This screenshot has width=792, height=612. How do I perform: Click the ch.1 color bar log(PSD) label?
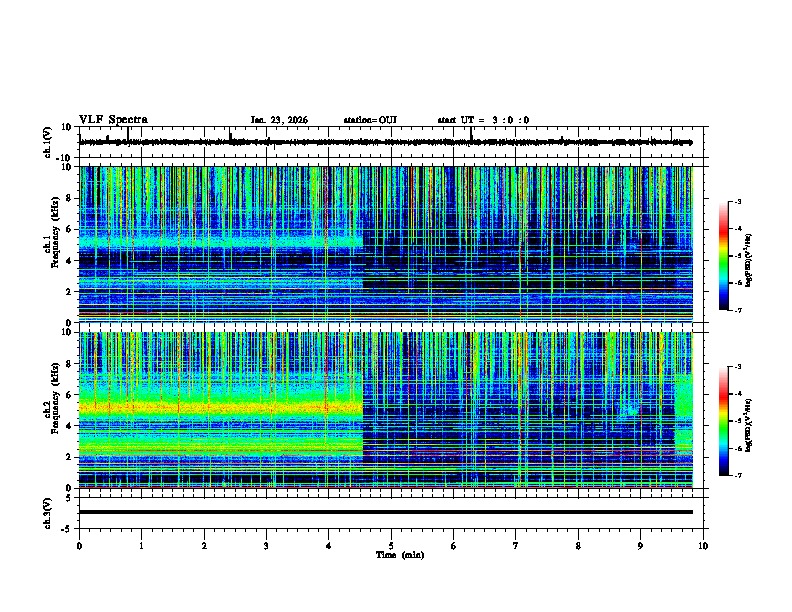[x=749, y=261]
